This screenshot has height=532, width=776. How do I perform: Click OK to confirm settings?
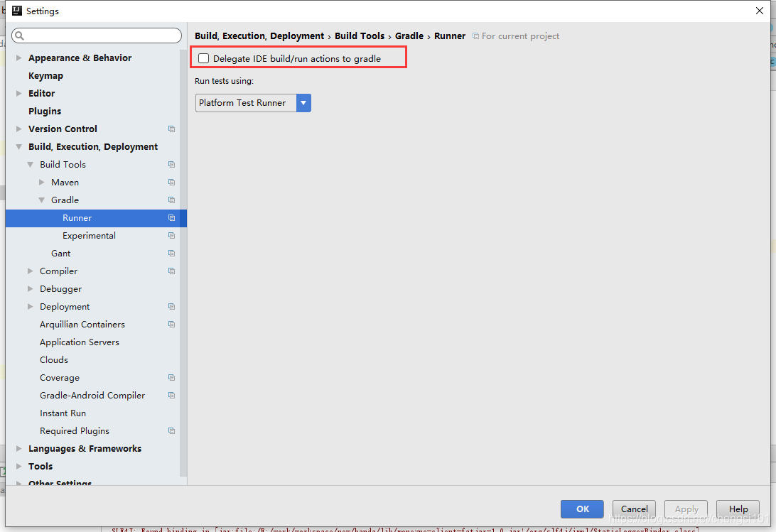pos(582,509)
